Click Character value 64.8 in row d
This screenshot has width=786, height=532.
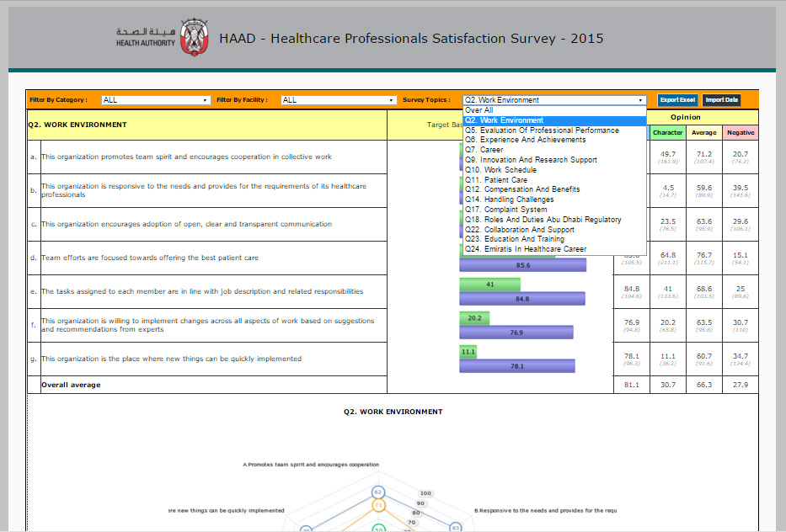click(668, 255)
